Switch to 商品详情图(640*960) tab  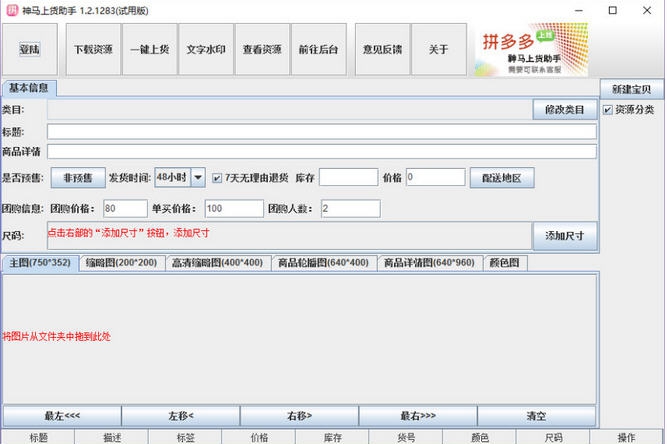click(x=429, y=263)
